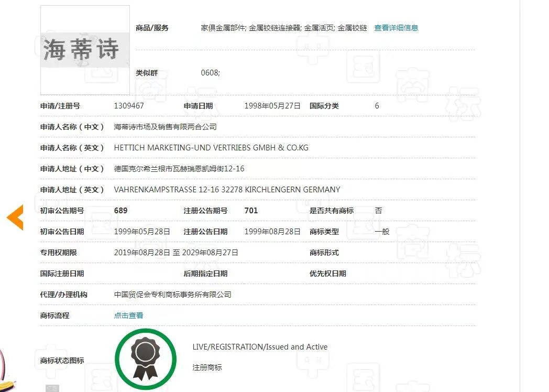Select registration number 1309467
549x392 pixels.
coord(129,106)
